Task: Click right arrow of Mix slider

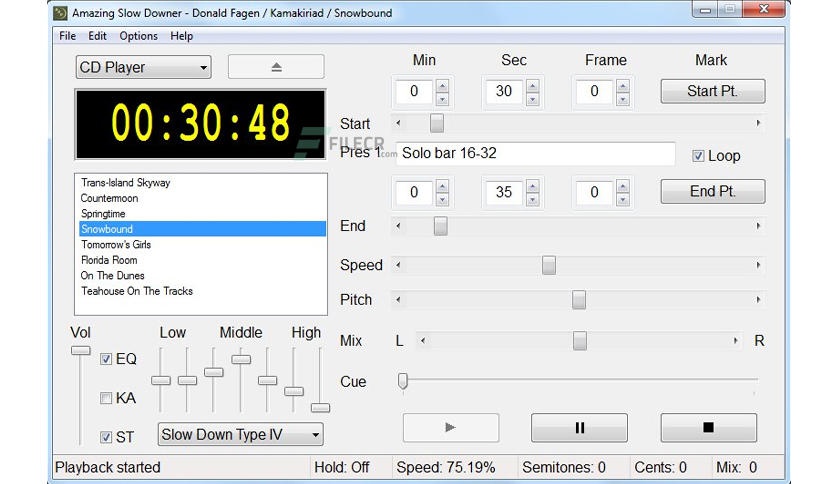Action: 735,341
